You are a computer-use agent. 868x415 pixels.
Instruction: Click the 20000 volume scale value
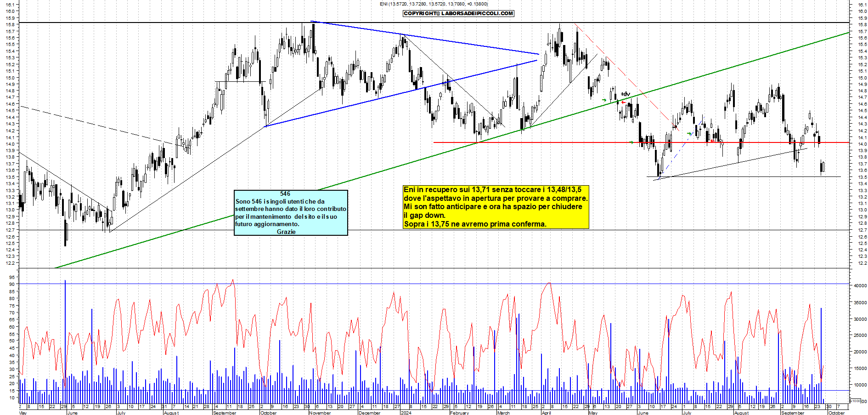coord(860,352)
